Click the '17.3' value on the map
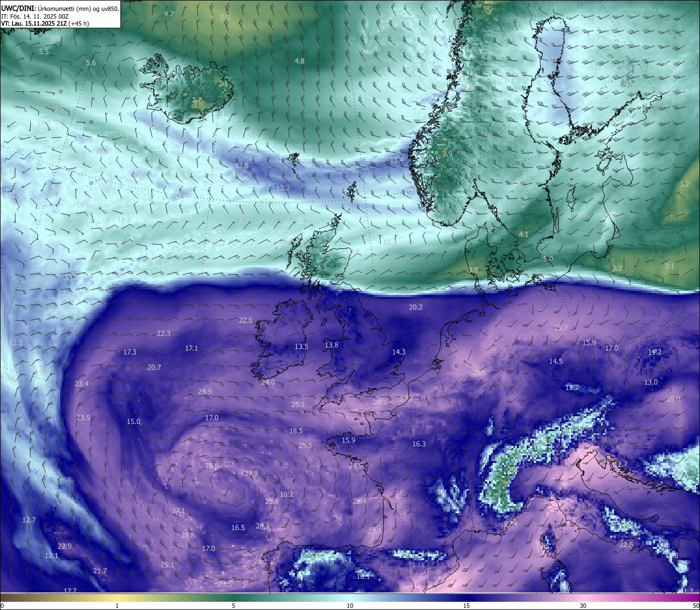Viewport: 700px width, 610px height. (x=130, y=352)
